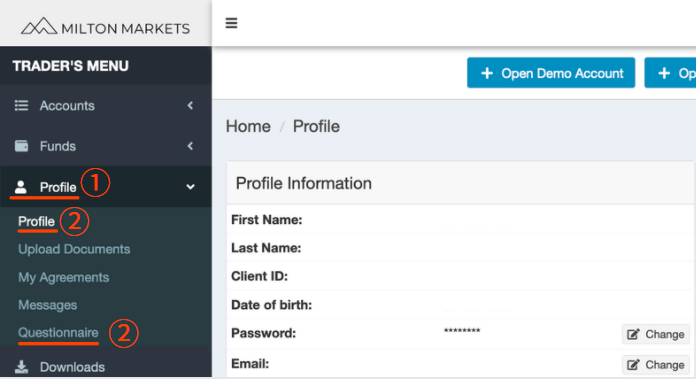The width and height of the screenshot is (696, 379).
Task: Click the masked password asterisks value
Action: pyautogui.click(x=462, y=331)
